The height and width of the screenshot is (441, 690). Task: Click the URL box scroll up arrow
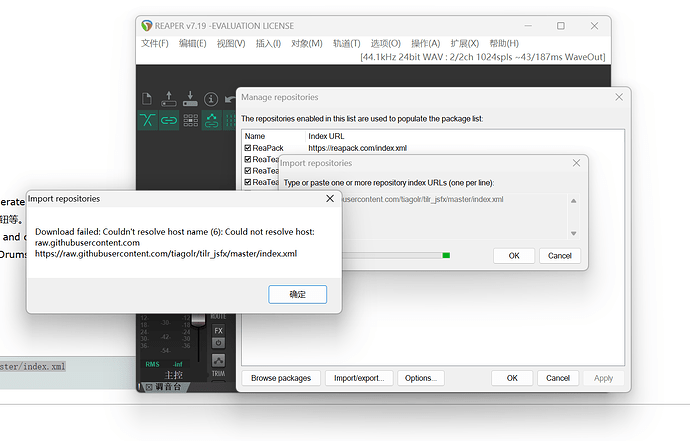click(573, 201)
